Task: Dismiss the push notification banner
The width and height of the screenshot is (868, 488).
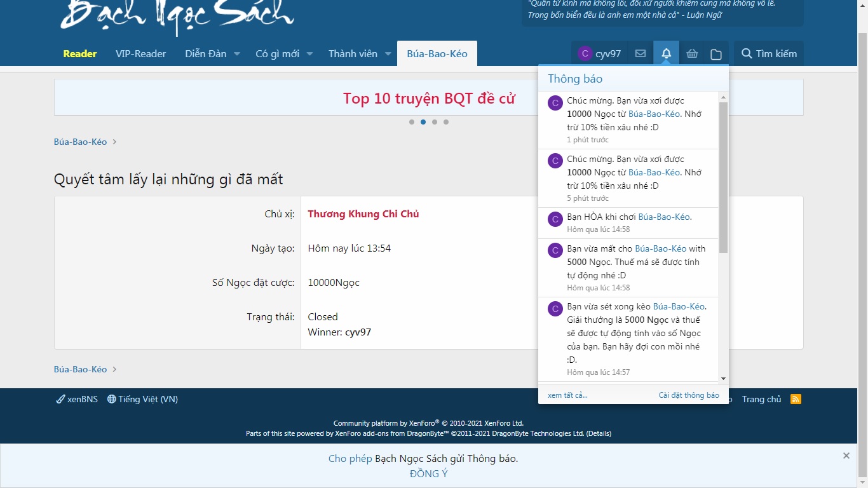Action: pos(846,456)
